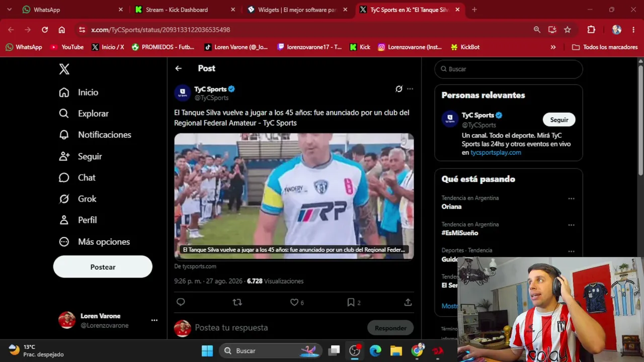The height and width of the screenshot is (362, 644).
Task: Click the Responder button
Action: [x=390, y=328]
